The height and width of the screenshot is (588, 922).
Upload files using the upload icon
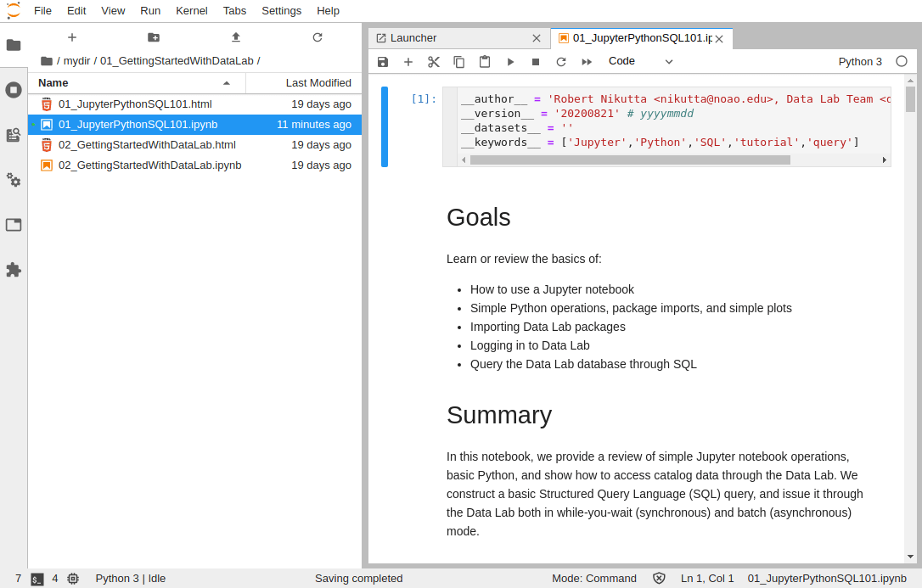point(235,37)
